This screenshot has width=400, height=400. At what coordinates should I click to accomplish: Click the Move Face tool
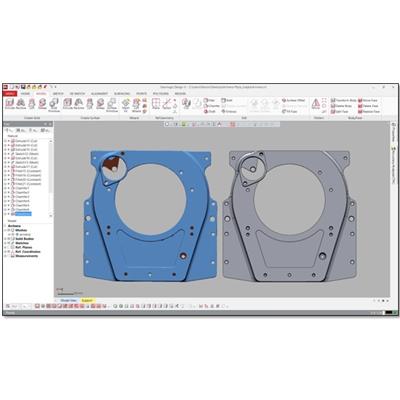[x=368, y=100]
